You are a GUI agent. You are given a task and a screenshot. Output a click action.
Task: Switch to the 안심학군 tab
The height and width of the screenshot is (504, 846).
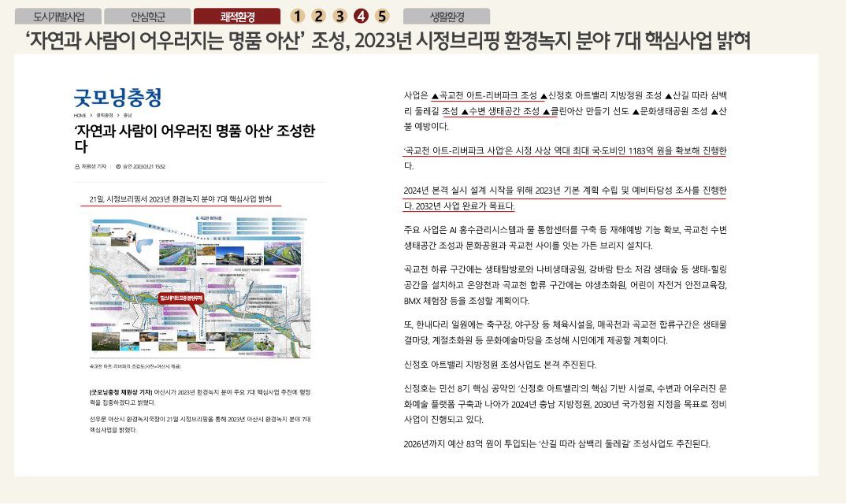147,17
